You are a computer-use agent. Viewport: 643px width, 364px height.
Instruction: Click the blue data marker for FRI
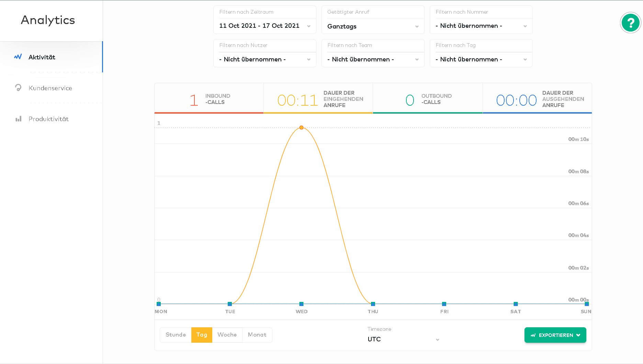click(444, 304)
